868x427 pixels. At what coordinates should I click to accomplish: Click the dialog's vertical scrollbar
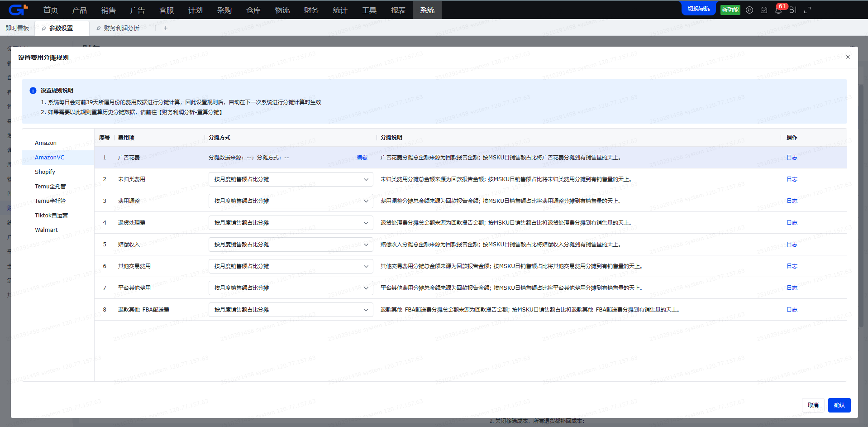(861, 204)
